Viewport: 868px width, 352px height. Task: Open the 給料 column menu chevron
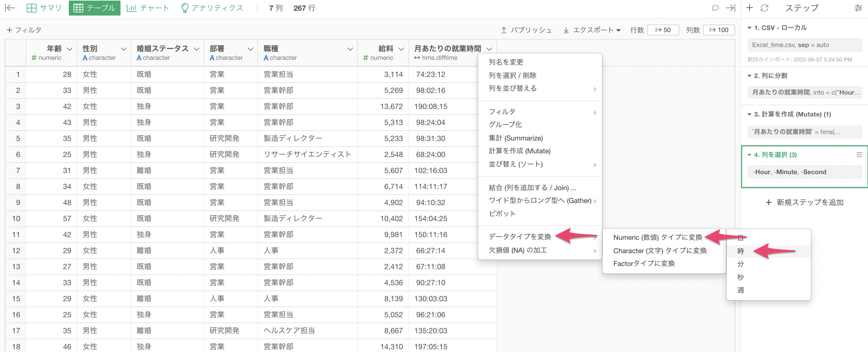tap(401, 49)
